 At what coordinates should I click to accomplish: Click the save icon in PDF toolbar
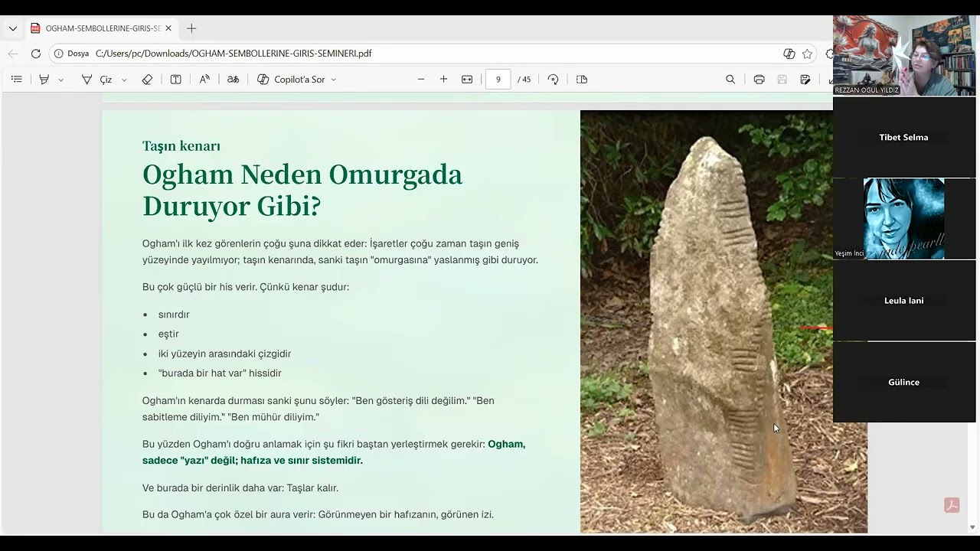coord(782,80)
